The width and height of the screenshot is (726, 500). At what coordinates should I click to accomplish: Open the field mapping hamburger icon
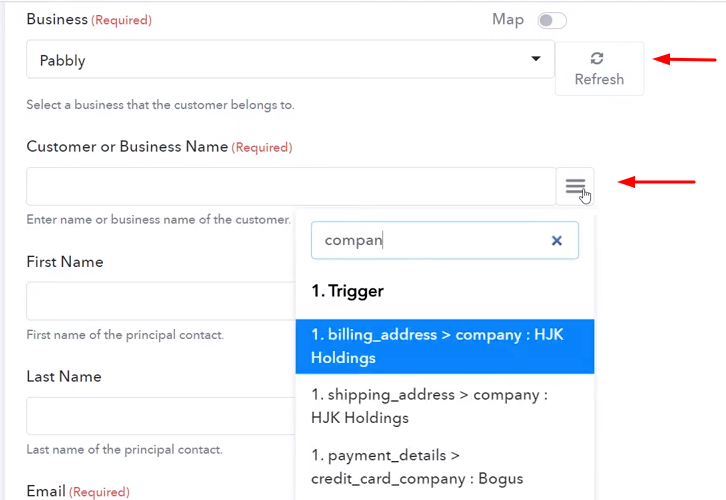pyautogui.click(x=575, y=186)
